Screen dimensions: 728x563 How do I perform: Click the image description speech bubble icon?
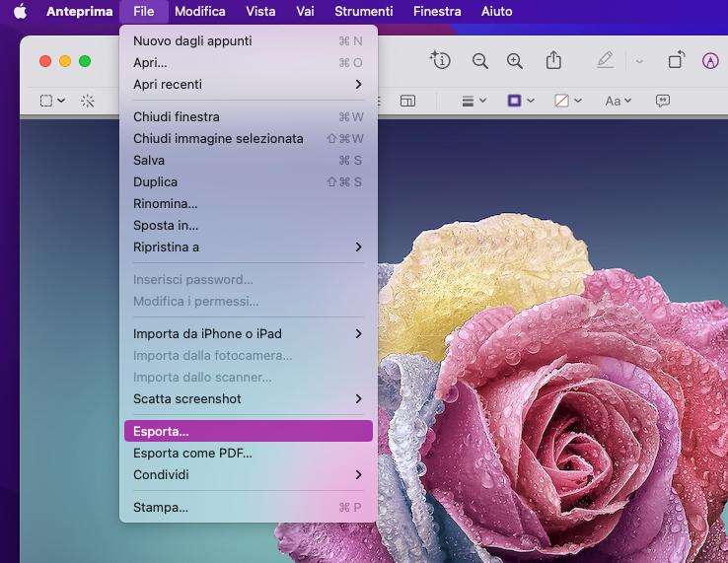[x=663, y=101]
